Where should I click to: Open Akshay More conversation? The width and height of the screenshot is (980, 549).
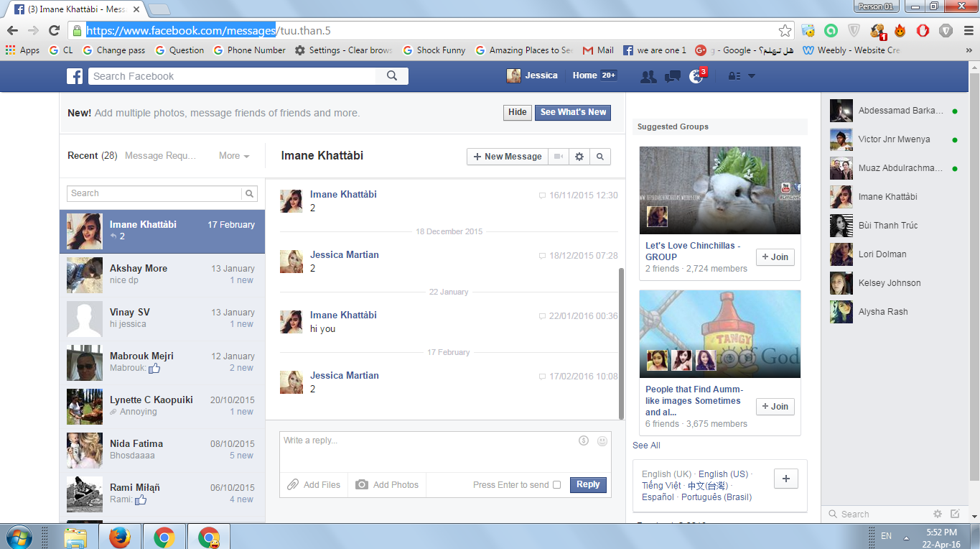162,276
